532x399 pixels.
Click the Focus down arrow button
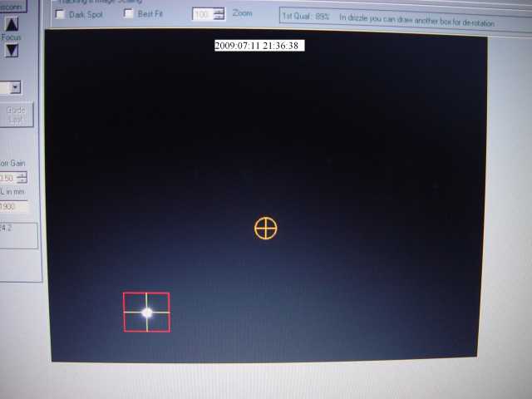click(x=12, y=51)
